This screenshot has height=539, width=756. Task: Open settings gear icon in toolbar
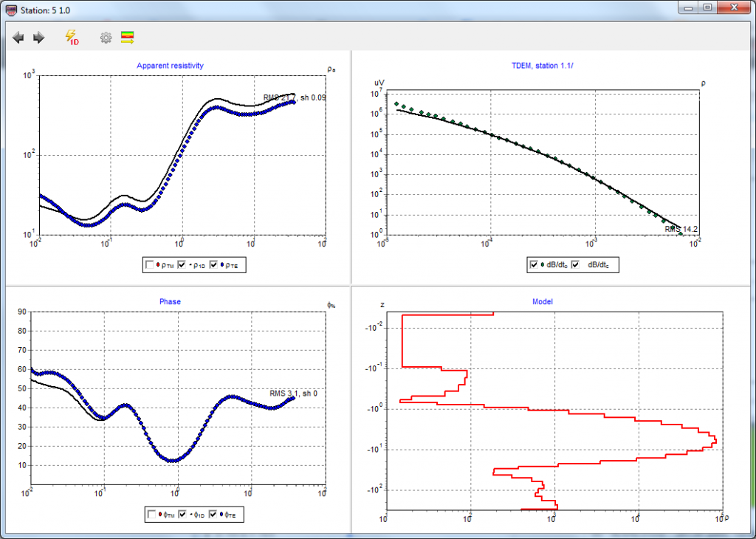point(106,37)
